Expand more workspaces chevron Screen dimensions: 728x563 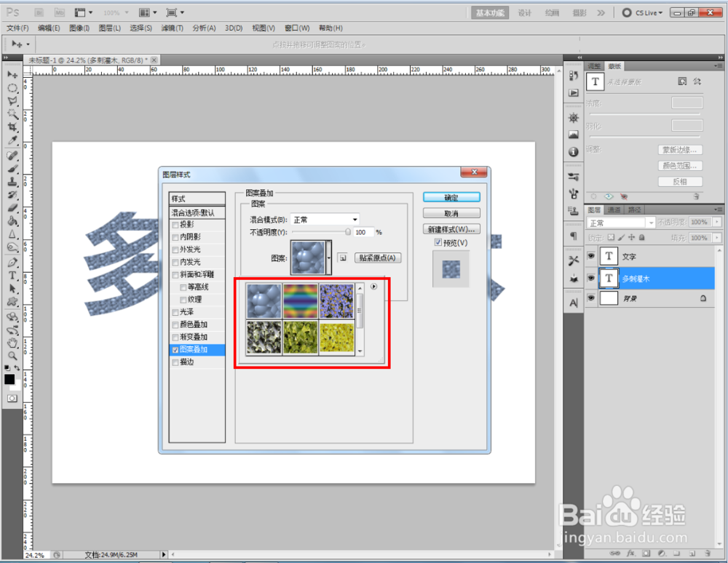click(x=601, y=13)
